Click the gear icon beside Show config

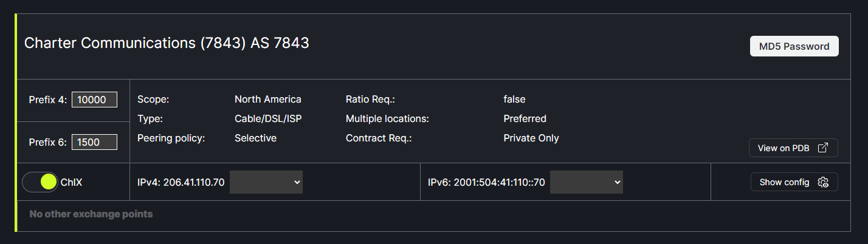click(824, 182)
